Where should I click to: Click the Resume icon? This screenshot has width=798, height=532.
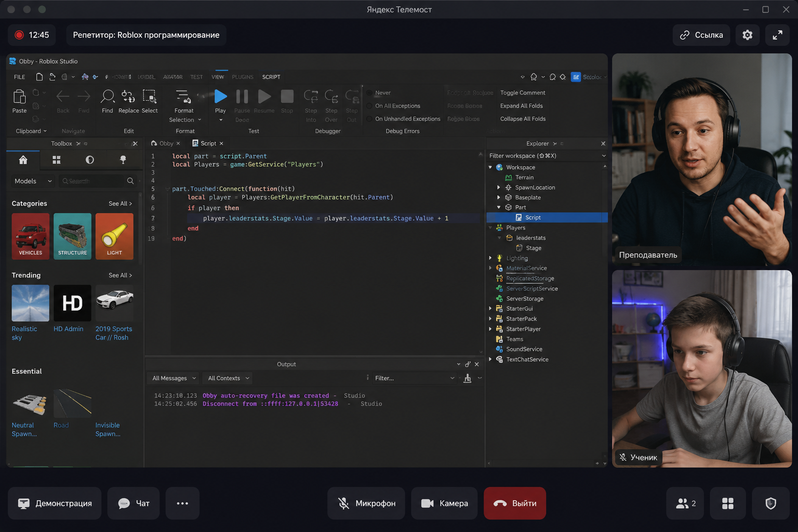coord(264,97)
